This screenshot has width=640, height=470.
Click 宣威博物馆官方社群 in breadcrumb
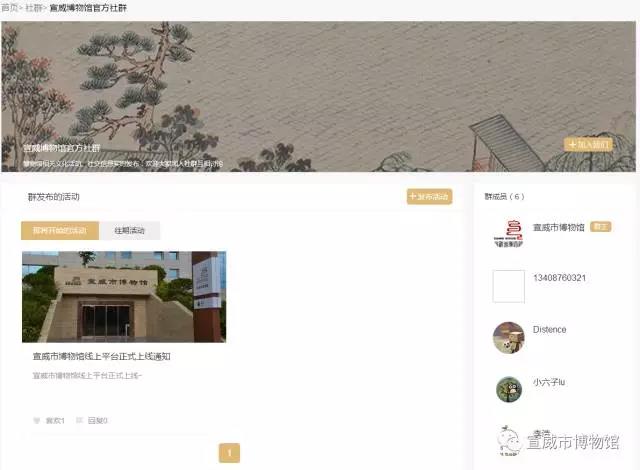click(x=88, y=8)
